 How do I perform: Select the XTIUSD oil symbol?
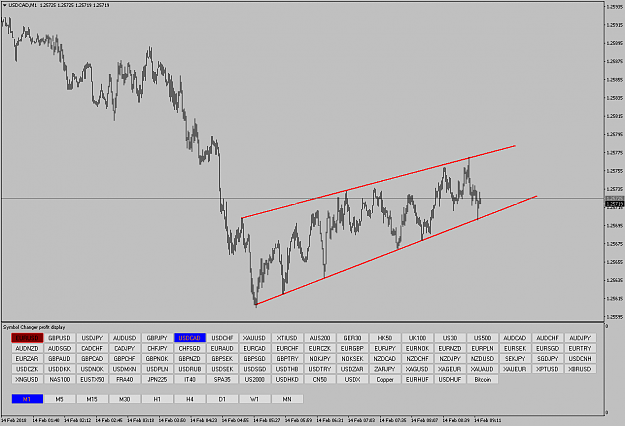[x=287, y=338]
